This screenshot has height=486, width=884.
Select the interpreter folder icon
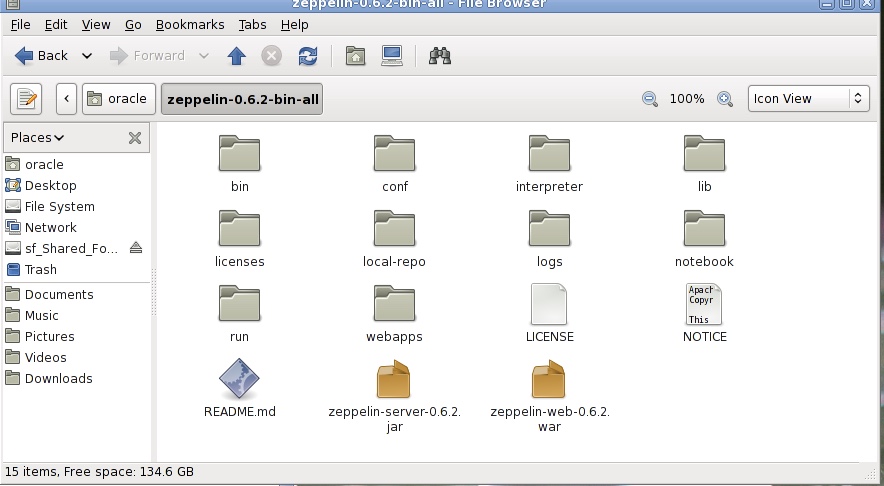pos(549,153)
